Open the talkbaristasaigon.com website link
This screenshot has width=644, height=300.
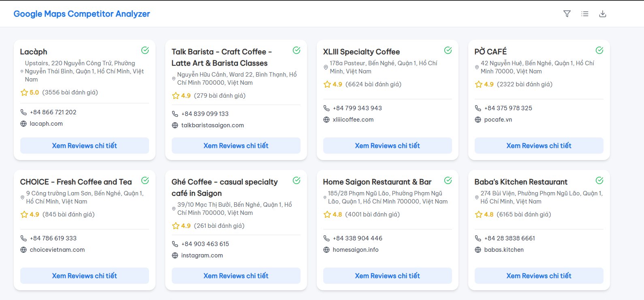[x=212, y=125]
